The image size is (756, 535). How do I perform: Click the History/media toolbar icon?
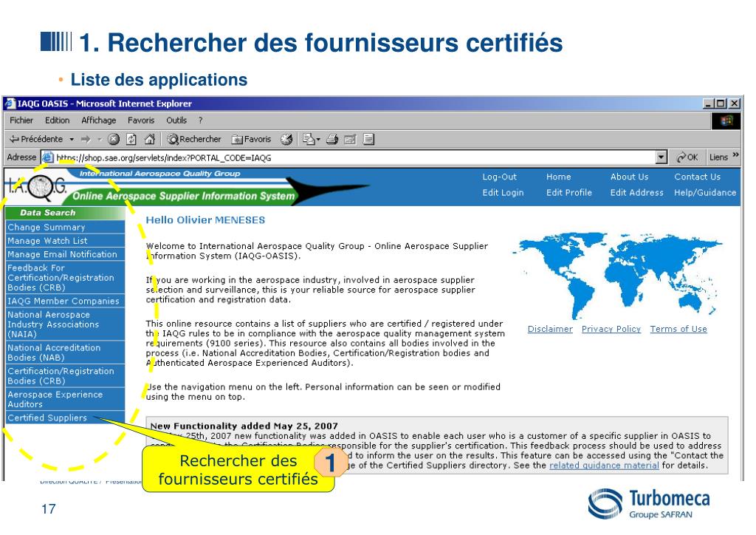click(286, 140)
